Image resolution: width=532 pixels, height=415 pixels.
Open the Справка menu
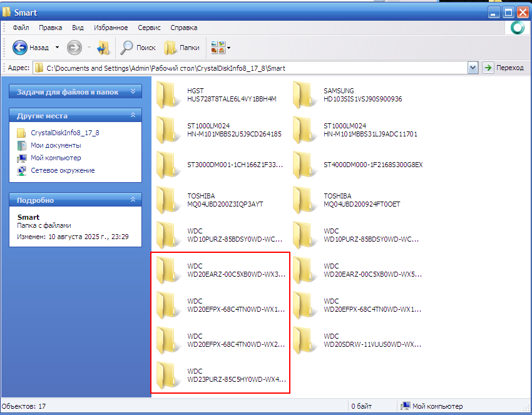[x=183, y=28]
